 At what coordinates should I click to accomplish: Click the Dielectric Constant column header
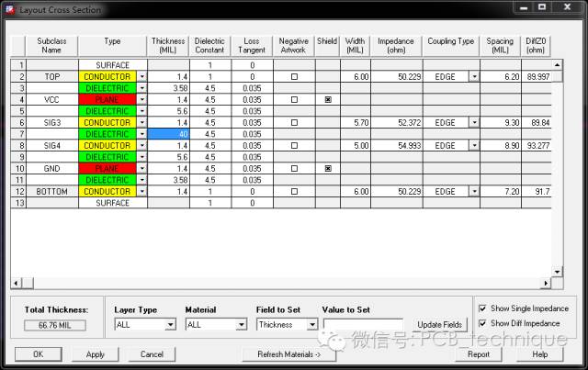(209, 46)
